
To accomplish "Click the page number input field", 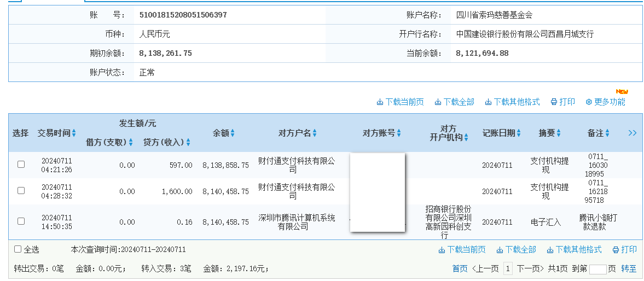I will (597, 269).
